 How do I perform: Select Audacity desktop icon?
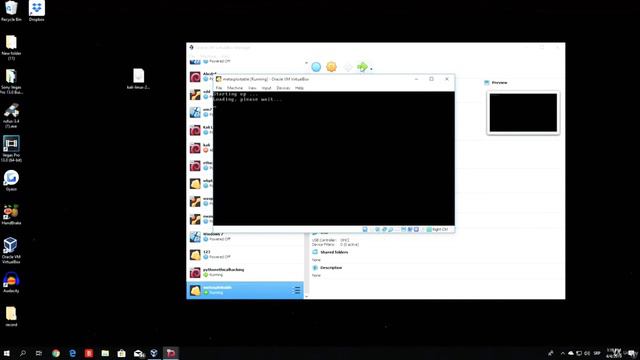click(x=11, y=282)
